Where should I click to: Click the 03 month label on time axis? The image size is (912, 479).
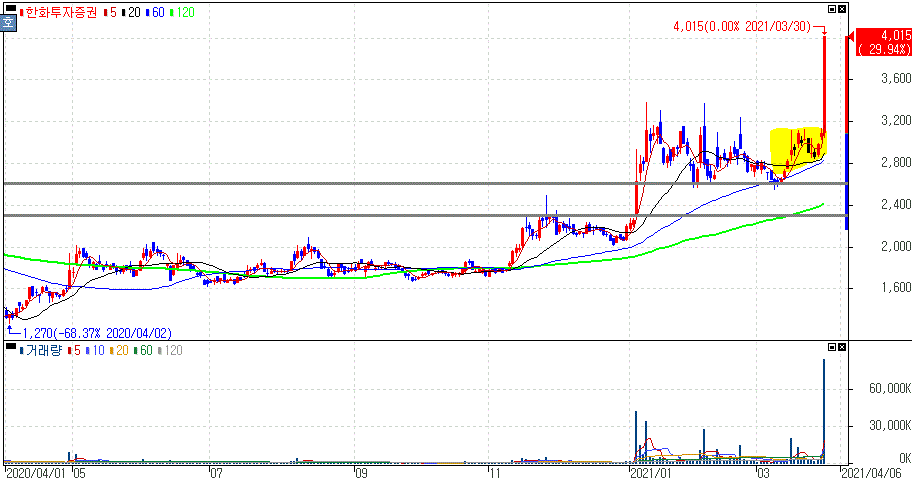pyautogui.click(x=763, y=473)
